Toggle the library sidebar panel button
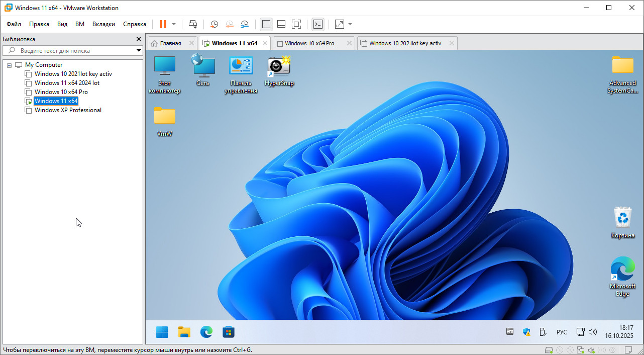The height and width of the screenshot is (355, 644). (266, 24)
